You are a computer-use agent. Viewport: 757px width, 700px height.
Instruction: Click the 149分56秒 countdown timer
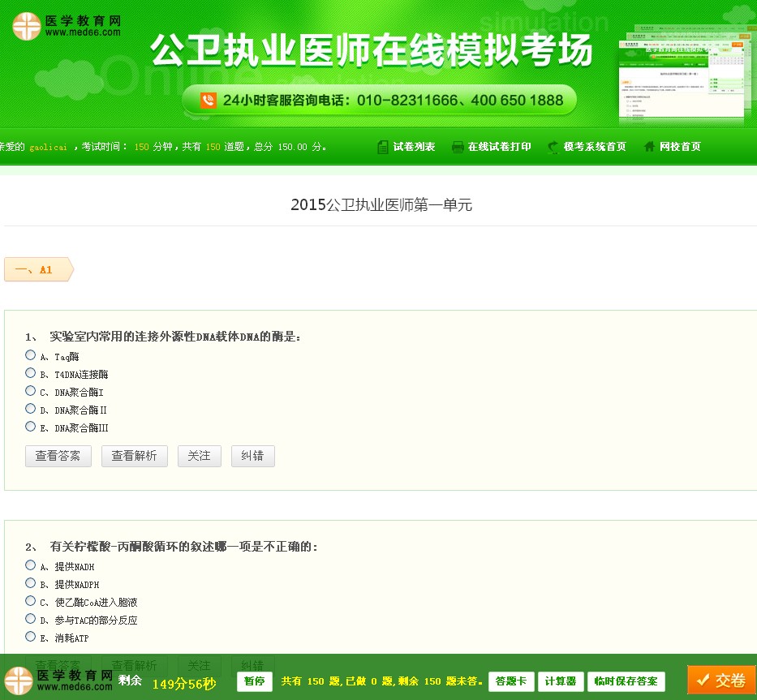pyautogui.click(x=183, y=684)
